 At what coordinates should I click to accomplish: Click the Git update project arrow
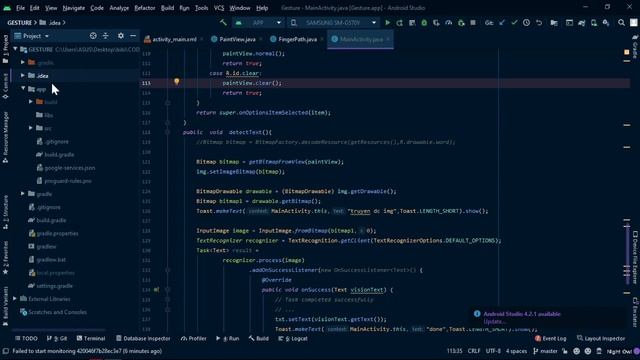tap(502, 23)
